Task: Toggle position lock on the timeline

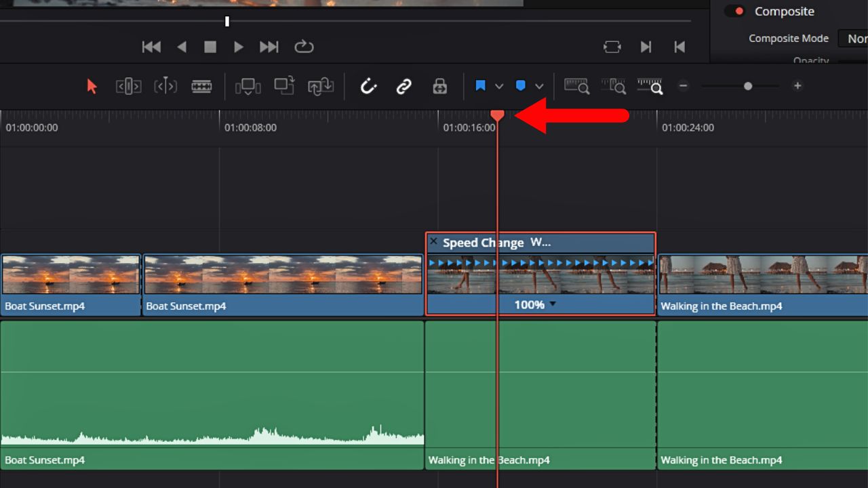Action: click(x=439, y=86)
